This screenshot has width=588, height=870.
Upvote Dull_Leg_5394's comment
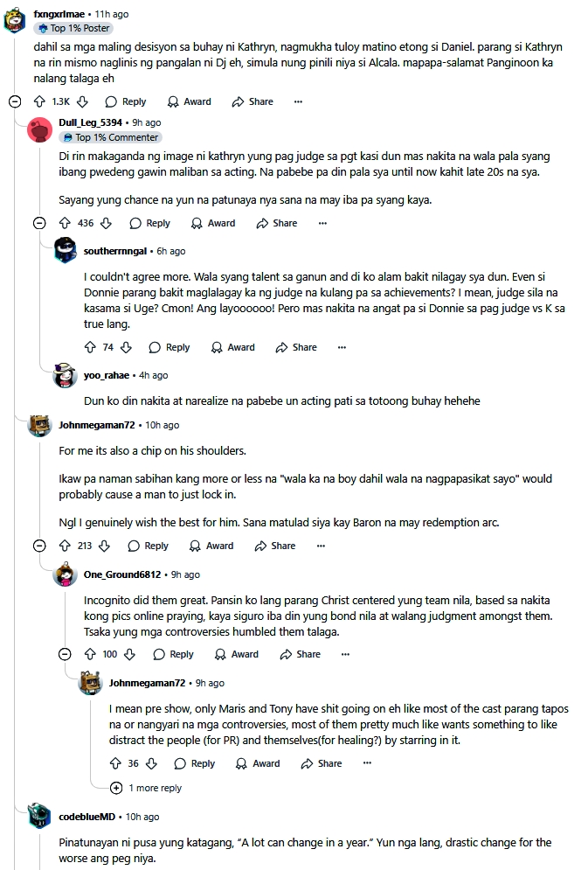pos(62,223)
